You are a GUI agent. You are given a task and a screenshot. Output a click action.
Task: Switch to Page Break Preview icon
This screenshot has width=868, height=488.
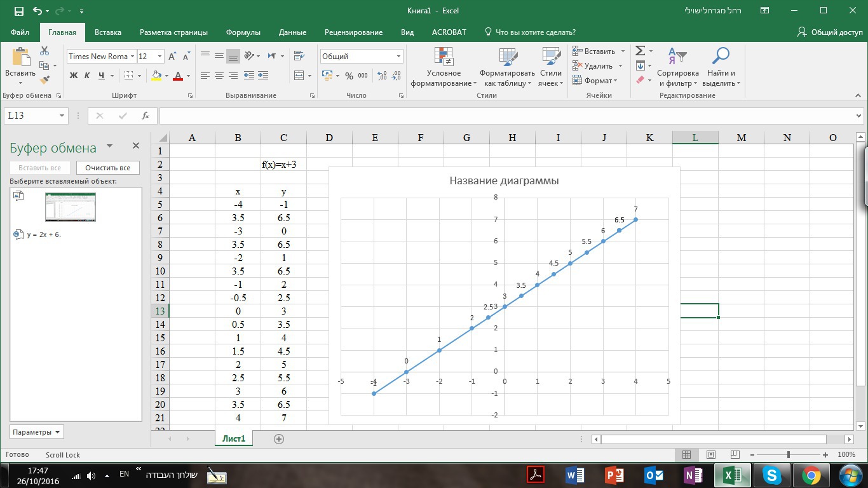tap(734, 455)
